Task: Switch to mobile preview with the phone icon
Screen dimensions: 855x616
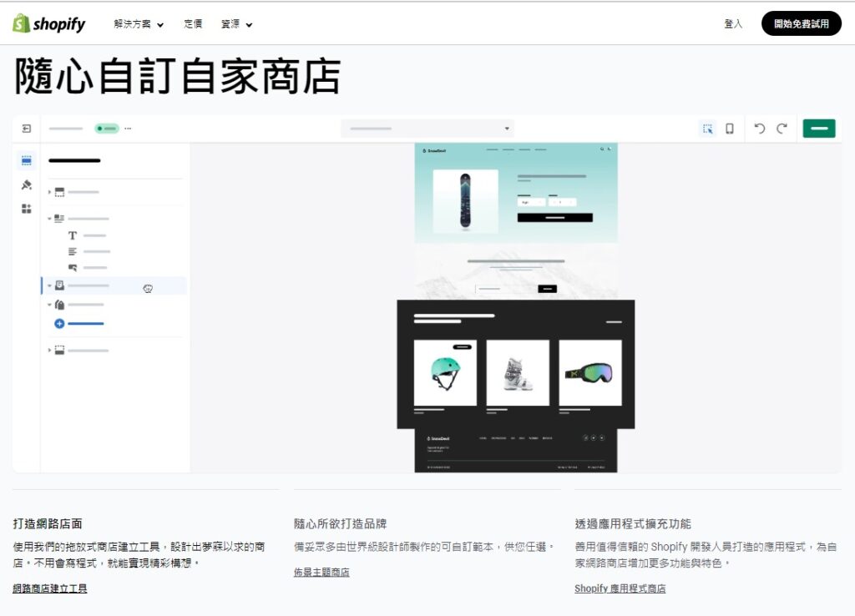Action: pyautogui.click(x=729, y=129)
